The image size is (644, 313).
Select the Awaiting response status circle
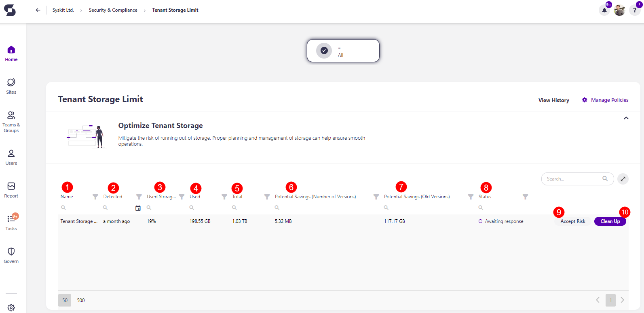480,221
